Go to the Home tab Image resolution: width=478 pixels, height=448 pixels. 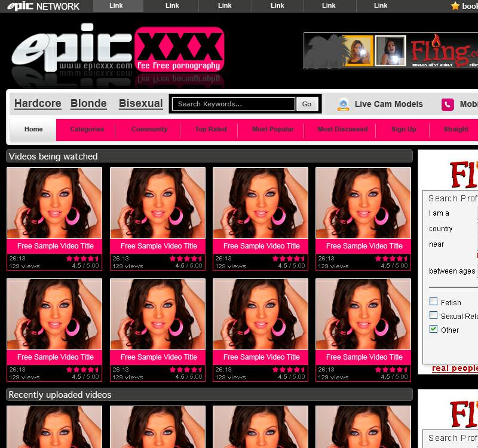tap(33, 129)
